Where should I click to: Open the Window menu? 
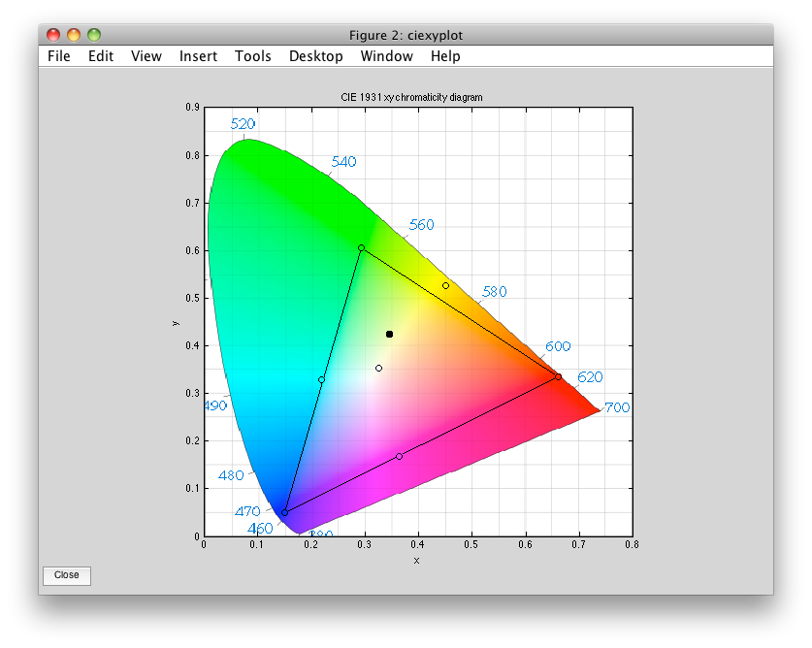pyautogui.click(x=386, y=56)
